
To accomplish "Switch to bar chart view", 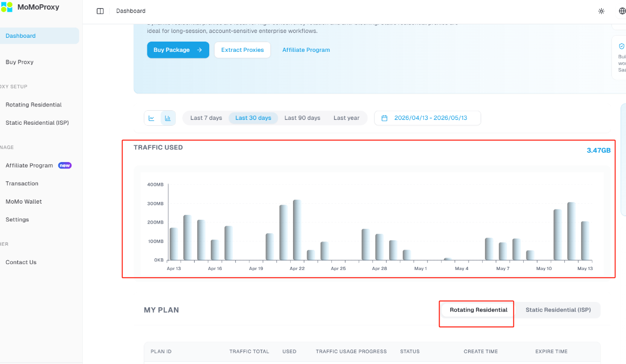I will [x=168, y=118].
